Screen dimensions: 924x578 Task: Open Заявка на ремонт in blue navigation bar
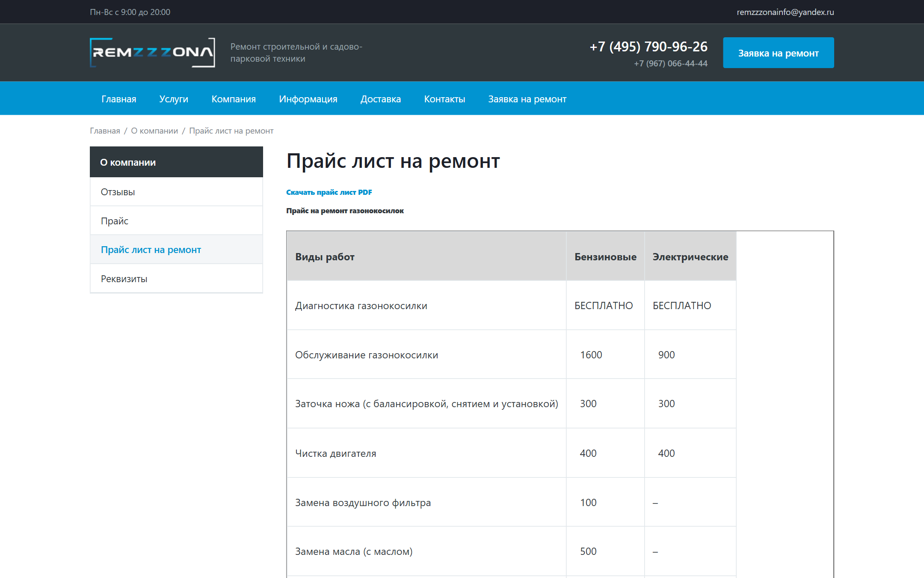[527, 99]
